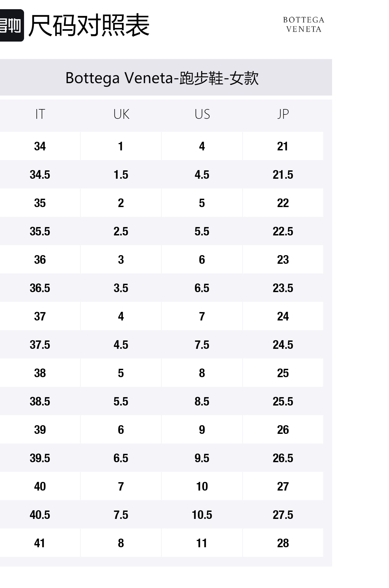Image resolution: width=389 pixels, height=588 pixels.
Task: Click the IT column header
Action: click(x=40, y=114)
